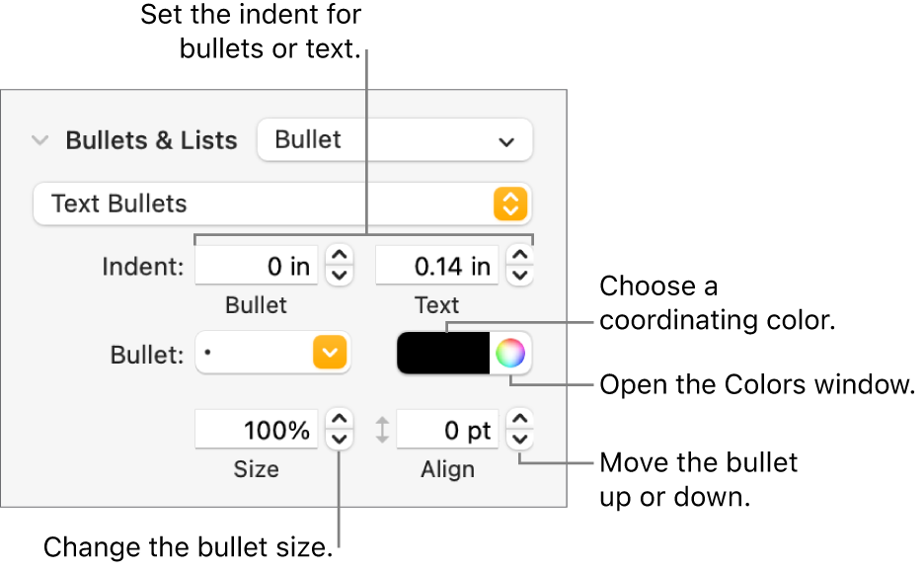Image resolution: width=924 pixels, height=573 pixels.
Task: Move bullet down with Align stepper
Action: [520, 439]
